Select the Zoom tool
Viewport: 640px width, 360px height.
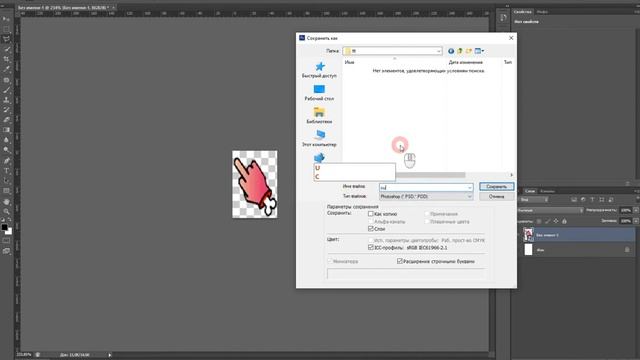6,211
